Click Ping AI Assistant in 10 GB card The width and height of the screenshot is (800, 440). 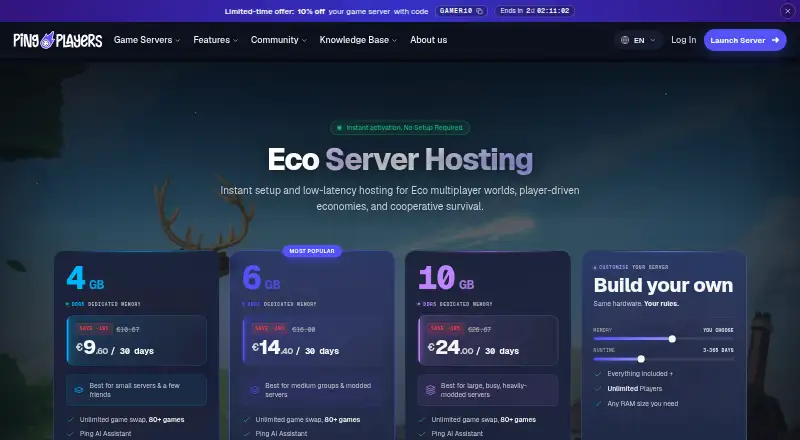pyautogui.click(x=457, y=434)
